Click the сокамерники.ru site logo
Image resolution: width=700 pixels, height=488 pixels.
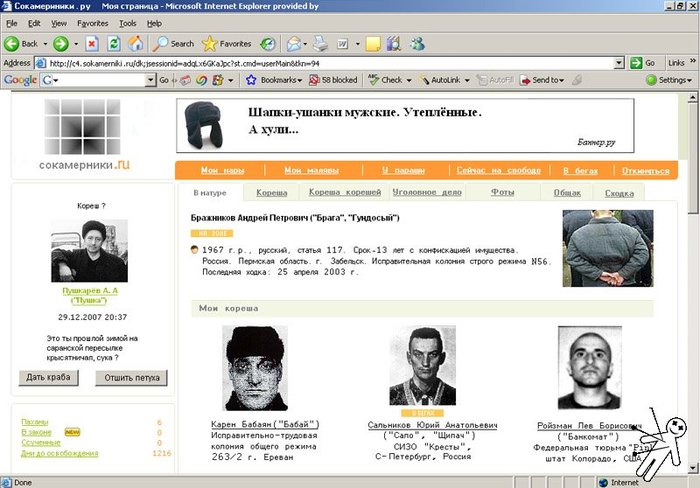(x=84, y=135)
